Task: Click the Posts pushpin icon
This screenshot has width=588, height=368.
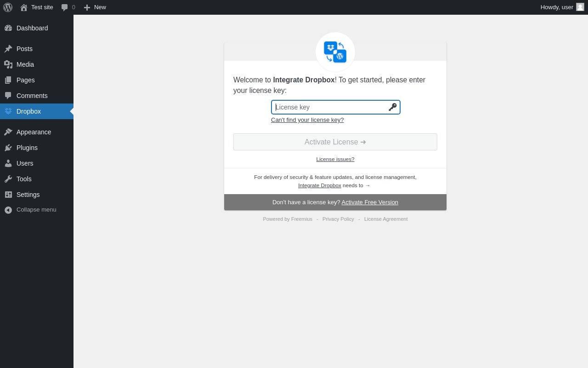Action: pyautogui.click(x=8, y=49)
